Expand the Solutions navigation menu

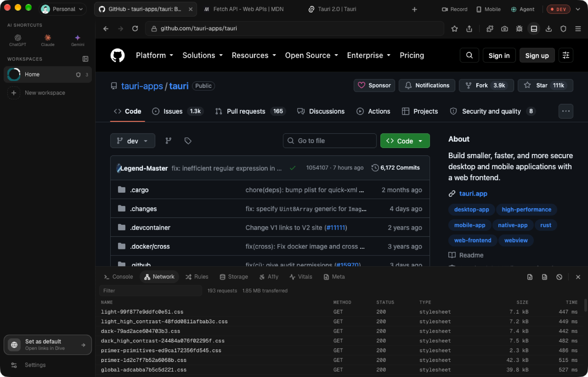tap(203, 55)
